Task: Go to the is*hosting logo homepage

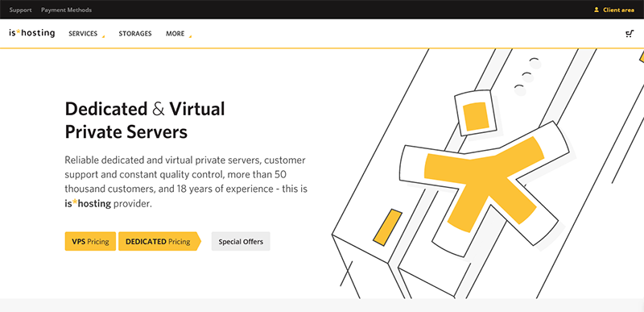Action: click(x=31, y=33)
